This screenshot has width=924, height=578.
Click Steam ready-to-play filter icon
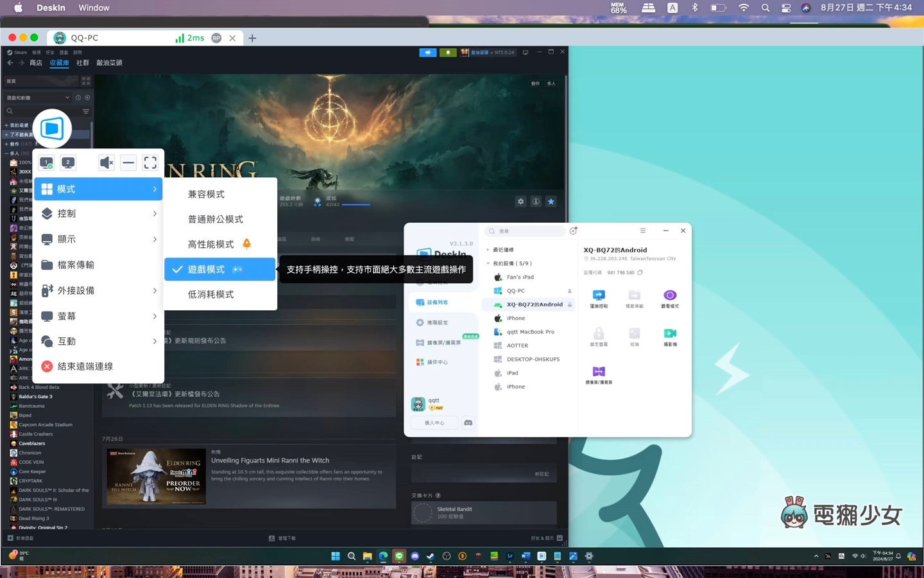point(87,98)
